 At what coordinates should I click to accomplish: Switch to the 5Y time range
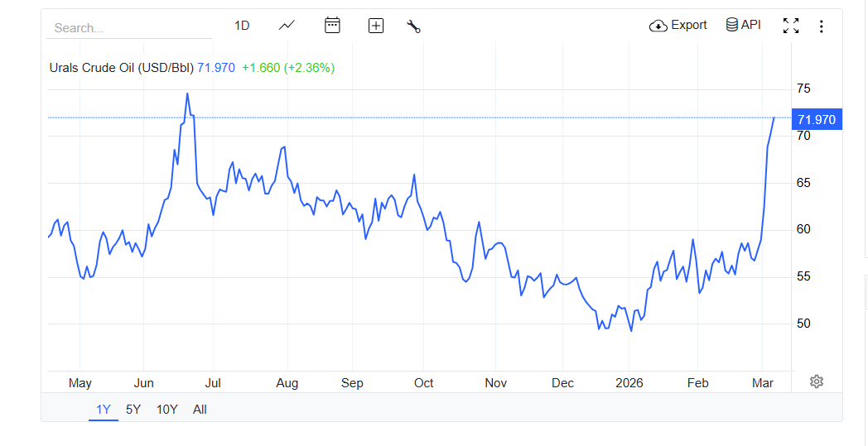[133, 409]
